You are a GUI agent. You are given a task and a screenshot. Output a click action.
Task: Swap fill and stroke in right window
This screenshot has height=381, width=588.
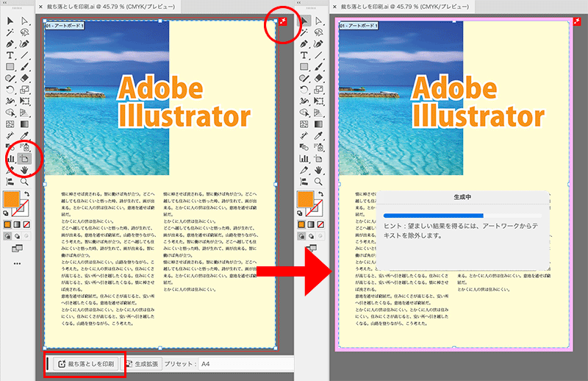(320, 194)
